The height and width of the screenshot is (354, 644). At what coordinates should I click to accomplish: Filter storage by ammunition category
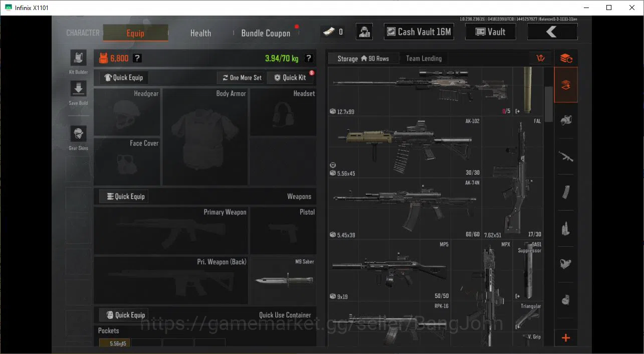566,229
